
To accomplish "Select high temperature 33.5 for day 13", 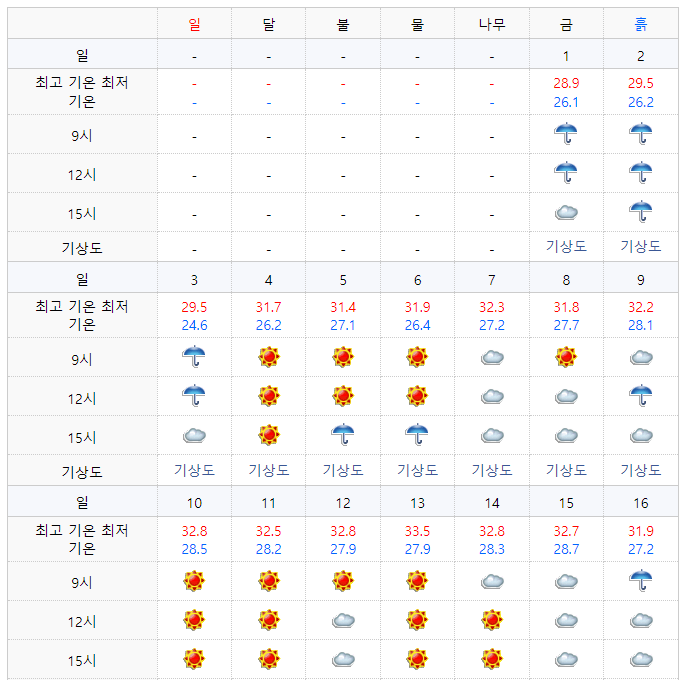I will coord(417,531).
